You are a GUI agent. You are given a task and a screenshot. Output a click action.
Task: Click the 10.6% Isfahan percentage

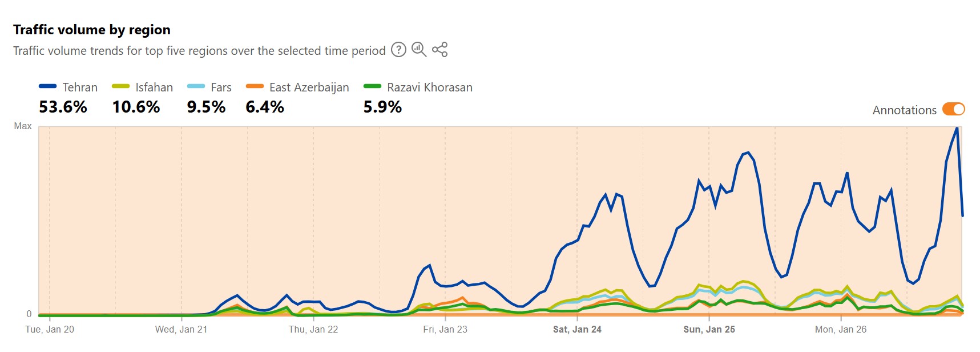(x=136, y=107)
